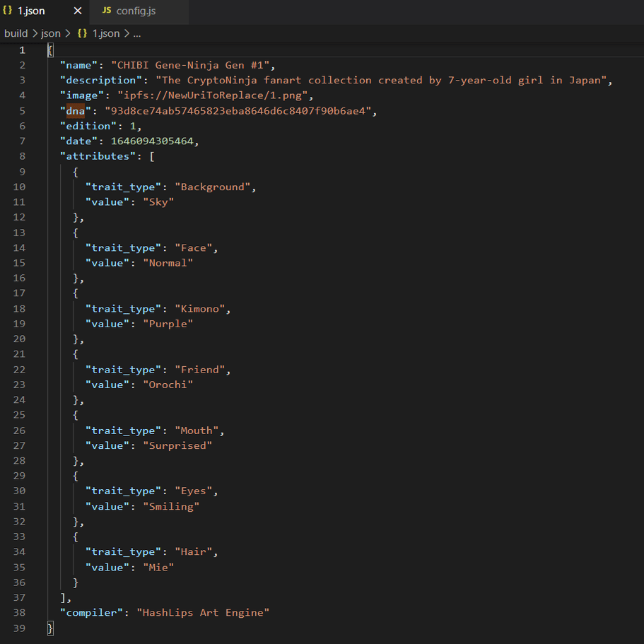The width and height of the screenshot is (644, 644).
Task: Open the json folder breadcrumb
Action: click(x=50, y=34)
